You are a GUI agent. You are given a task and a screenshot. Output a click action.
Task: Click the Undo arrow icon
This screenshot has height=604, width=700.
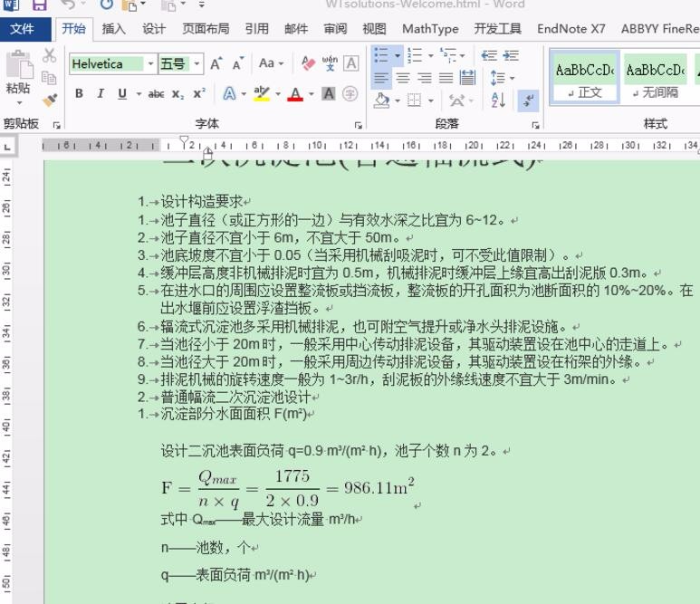click(x=68, y=5)
